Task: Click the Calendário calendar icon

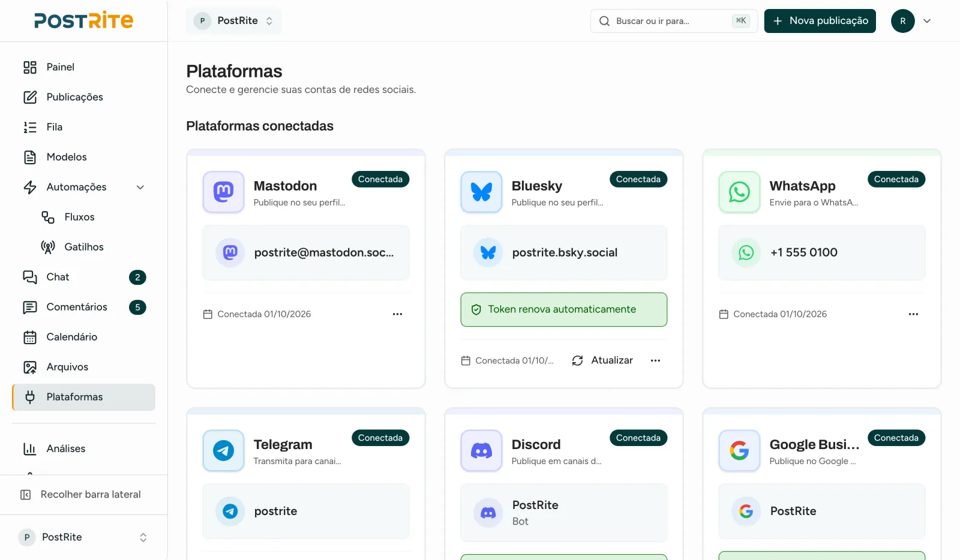Action: pyautogui.click(x=30, y=337)
